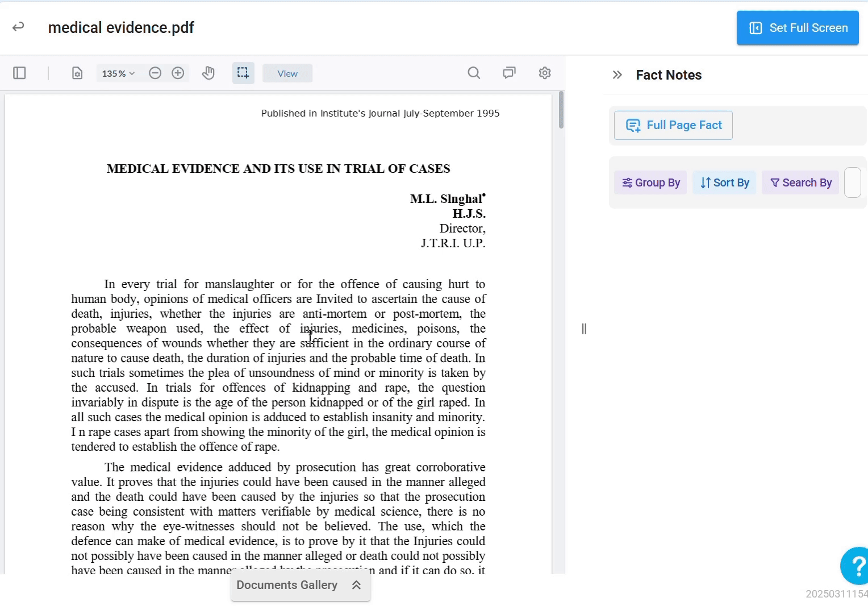868x606 pixels.
Task: Open the Sort By options
Action: pyautogui.click(x=724, y=182)
